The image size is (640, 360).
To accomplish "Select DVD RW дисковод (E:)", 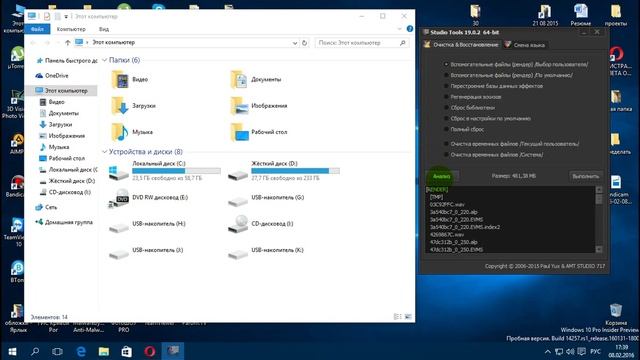I will [x=149, y=198].
